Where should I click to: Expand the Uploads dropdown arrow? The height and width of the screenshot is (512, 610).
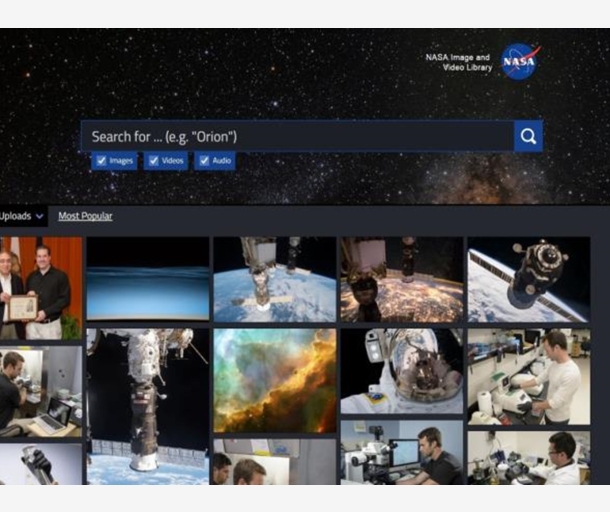(x=39, y=216)
